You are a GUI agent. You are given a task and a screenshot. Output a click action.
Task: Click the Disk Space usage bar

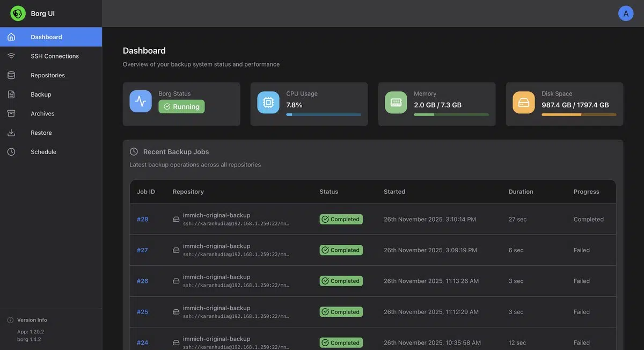click(579, 114)
